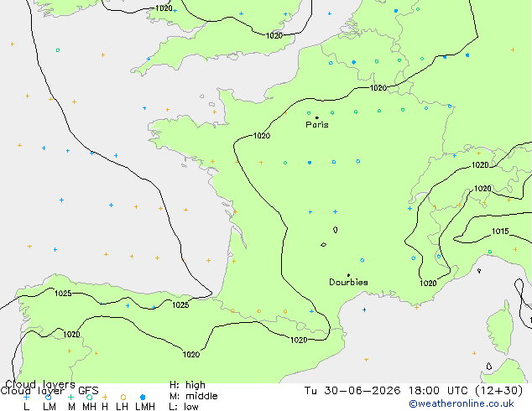
Task: Click the '(12+30)' forecast run text
Action: point(498,391)
